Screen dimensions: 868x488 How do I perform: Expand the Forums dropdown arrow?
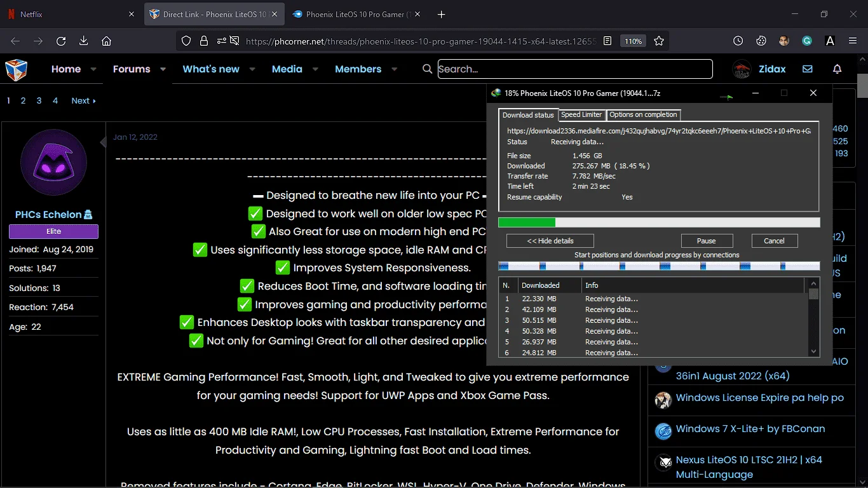(x=163, y=69)
